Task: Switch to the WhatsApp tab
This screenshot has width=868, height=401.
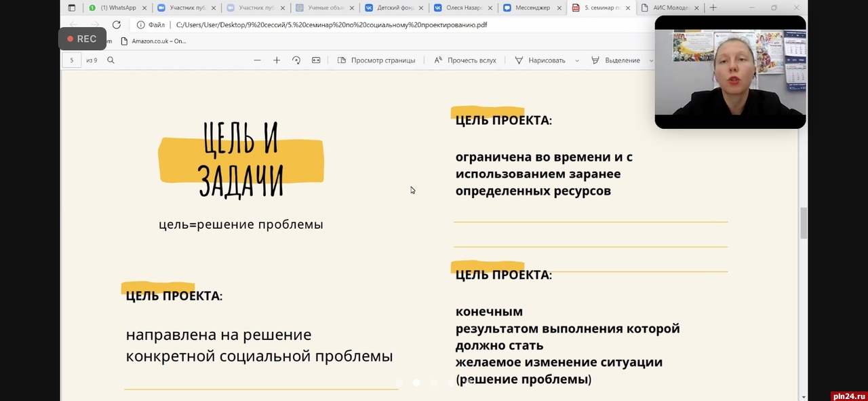Action: click(x=117, y=8)
